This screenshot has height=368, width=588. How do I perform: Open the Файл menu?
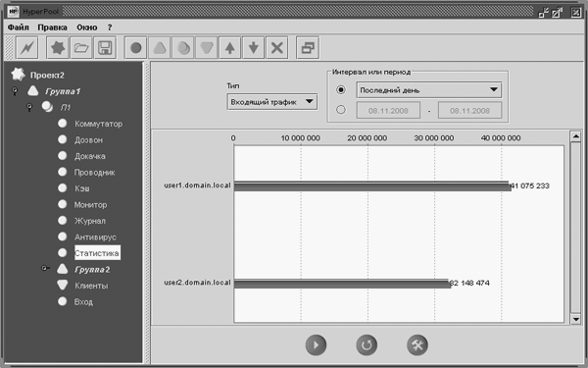coord(18,27)
